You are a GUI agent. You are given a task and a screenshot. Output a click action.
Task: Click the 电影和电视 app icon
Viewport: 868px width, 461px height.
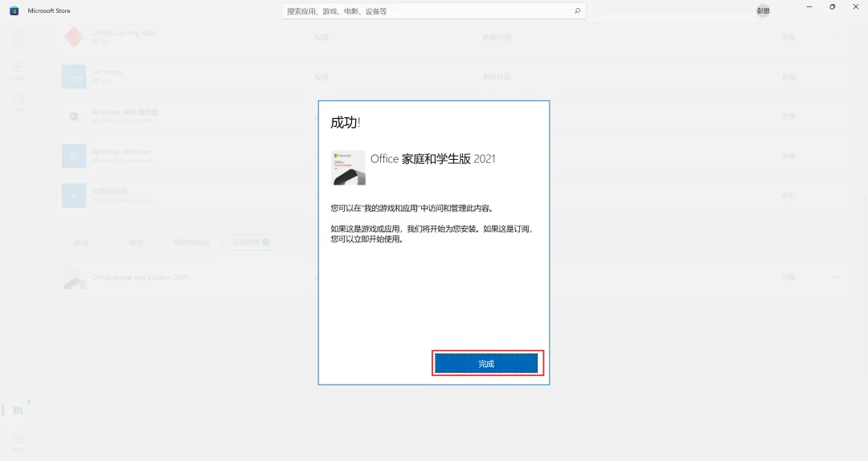[x=74, y=196]
